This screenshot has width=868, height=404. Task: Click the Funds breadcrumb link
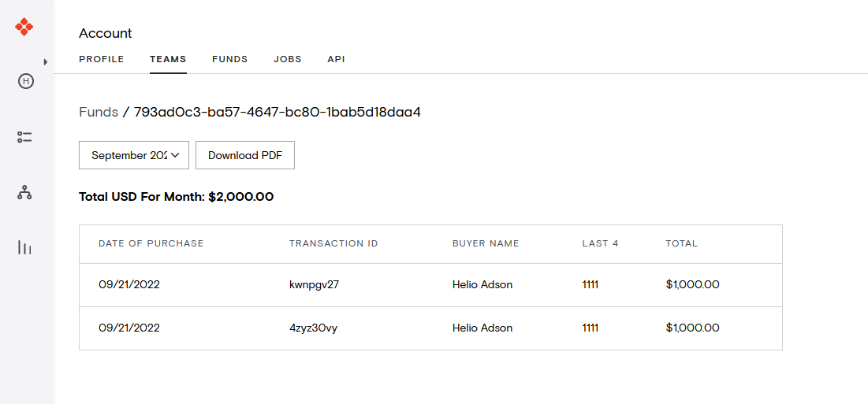pos(99,112)
